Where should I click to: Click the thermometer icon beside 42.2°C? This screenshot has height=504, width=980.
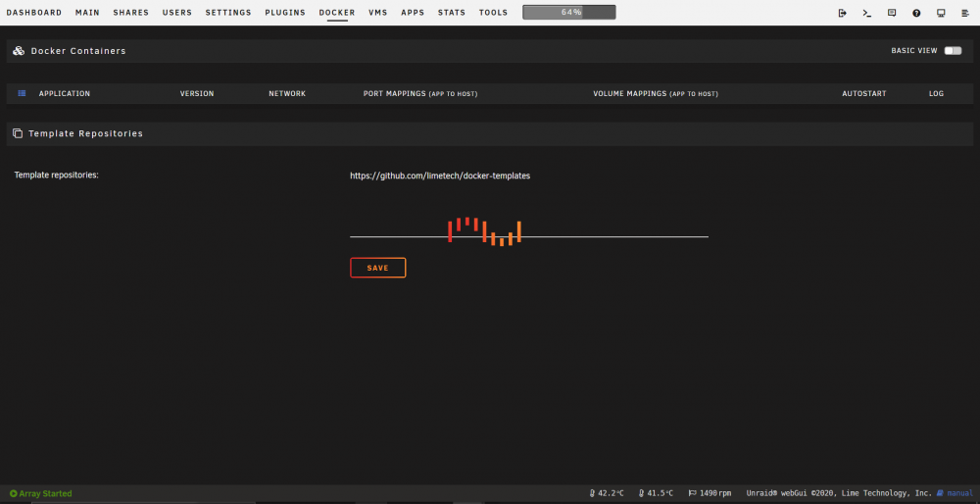[592, 493]
